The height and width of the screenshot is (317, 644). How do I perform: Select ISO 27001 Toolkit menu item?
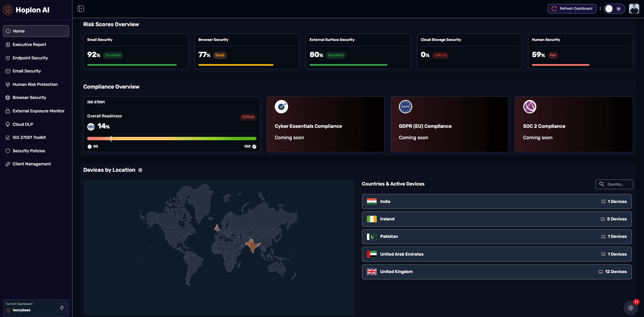(x=29, y=138)
